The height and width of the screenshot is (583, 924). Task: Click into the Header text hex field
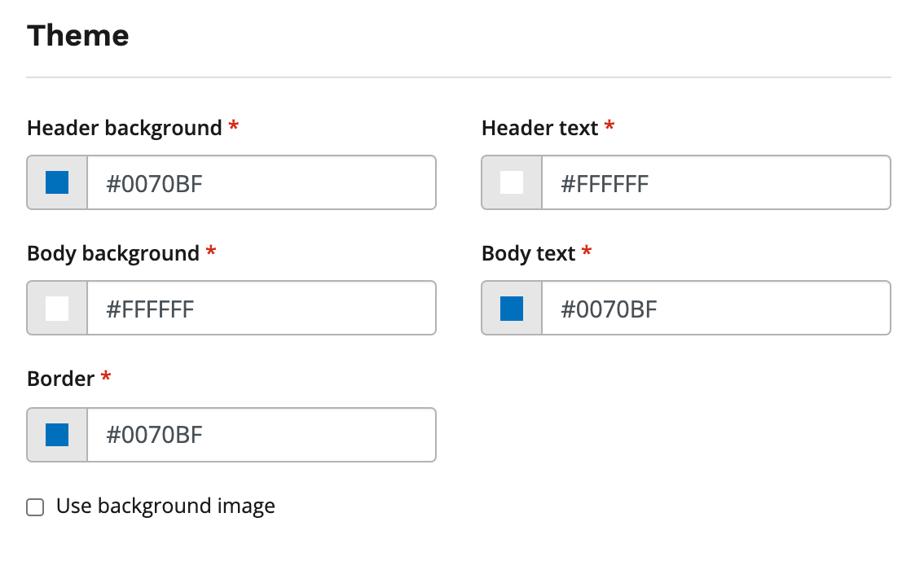pos(715,183)
